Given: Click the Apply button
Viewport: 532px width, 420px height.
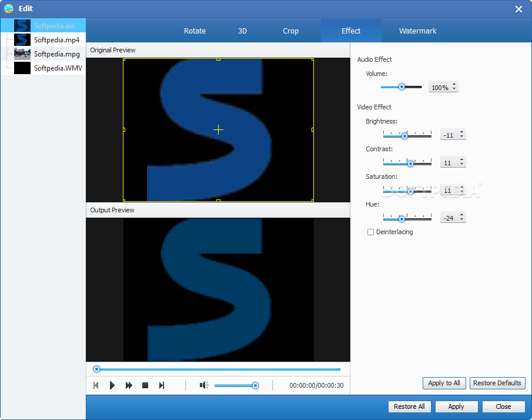Looking at the screenshot, I should point(456,406).
